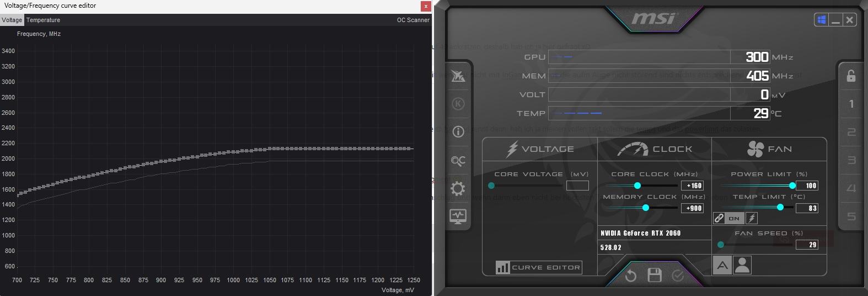Viewport: 868px width, 296px height.
Task: Toggle temp limit priority lightning icon
Action: coord(751,218)
